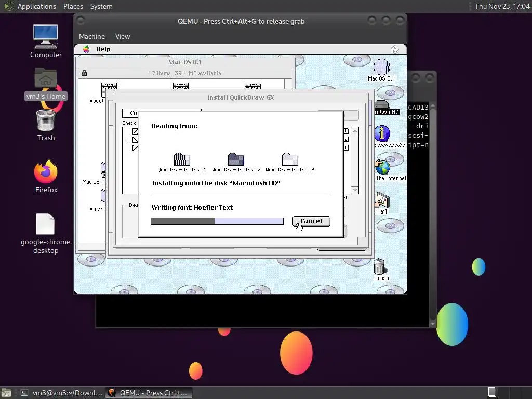
Task: Click the lock icon in Mac OS 8.1 window
Action: (84, 73)
